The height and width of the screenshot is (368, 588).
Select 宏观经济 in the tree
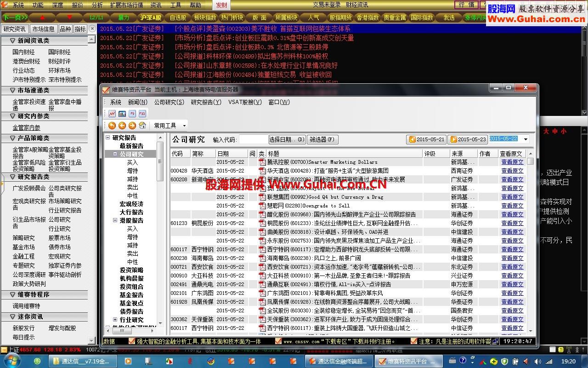(131, 204)
